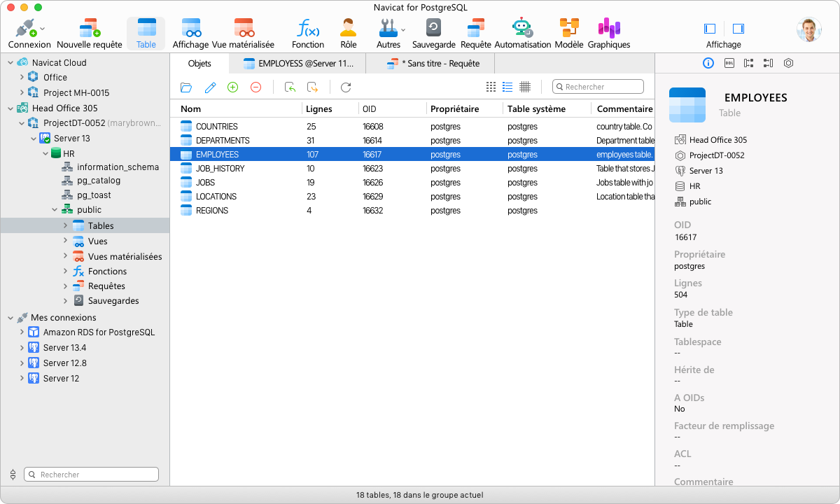The height and width of the screenshot is (504, 840).
Task: Select the DEPARTMENTS table row
Action: pyautogui.click(x=412, y=141)
